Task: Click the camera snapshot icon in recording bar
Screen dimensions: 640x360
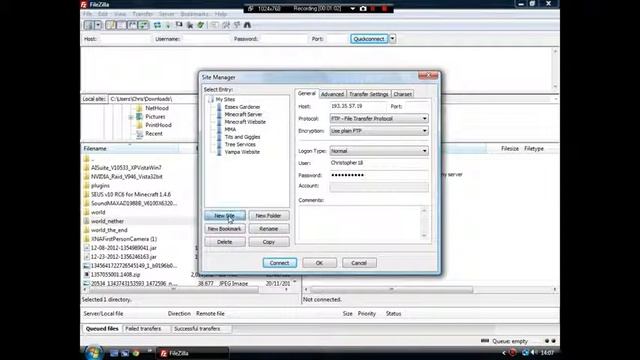Action: (x=363, y=8)
